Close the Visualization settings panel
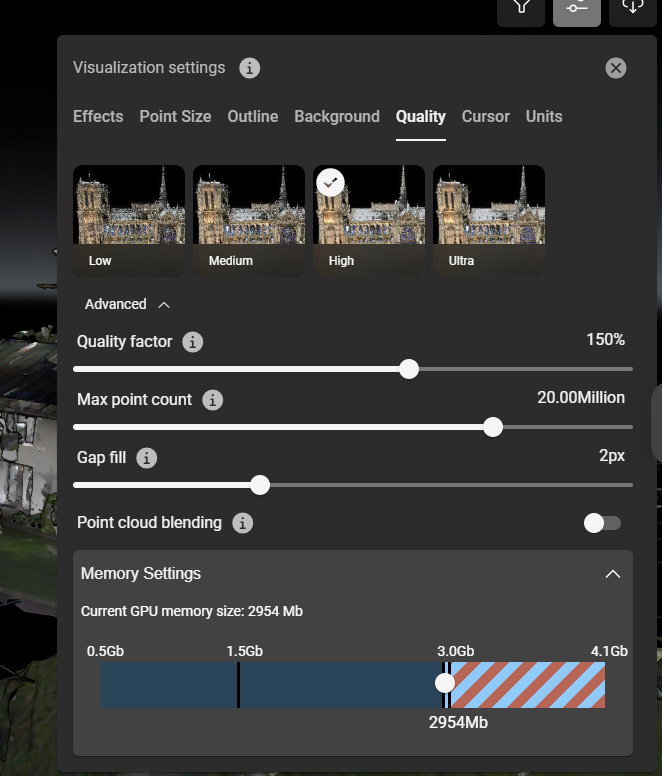662x776 pixels. pyautogui.click(x=616, y=68)
